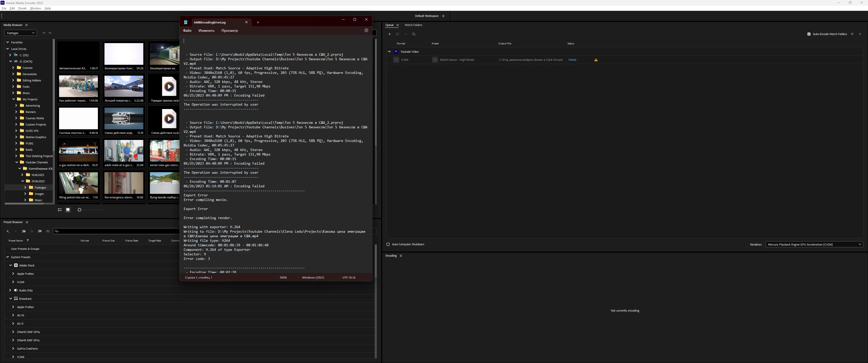Open the Renderer dropdown
The image size is (868, 363).
click(814, 245)
